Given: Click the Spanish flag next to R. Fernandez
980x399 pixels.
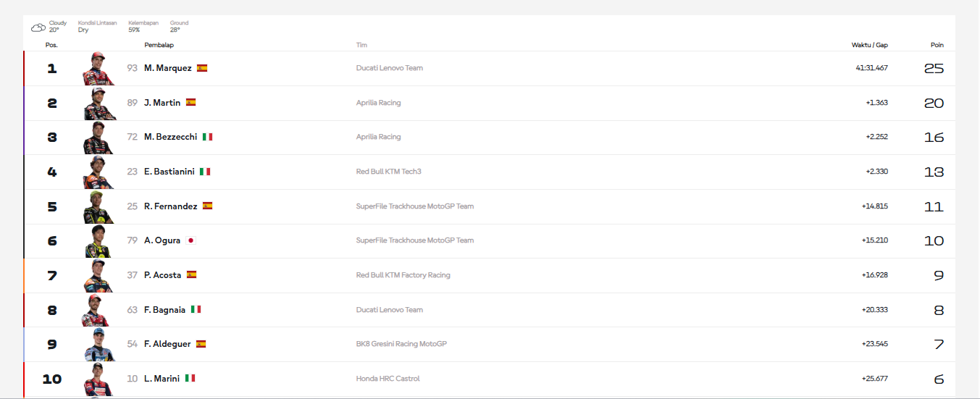Looking at the screenshot, I should pos(207,206).
